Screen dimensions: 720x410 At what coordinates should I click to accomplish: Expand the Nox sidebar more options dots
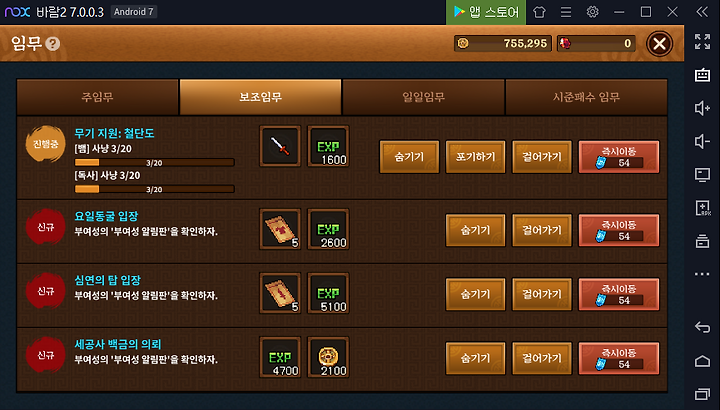702,274
